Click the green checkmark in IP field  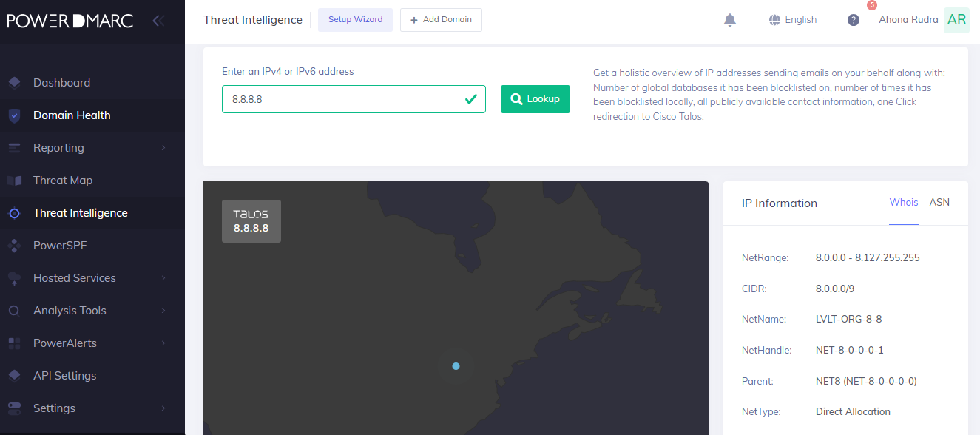point(470,99)
